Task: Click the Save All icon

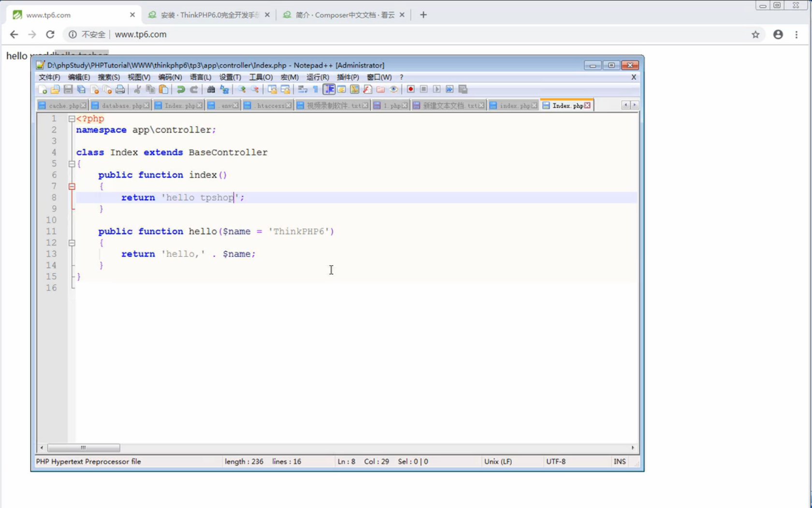Action: click(81, 90)
